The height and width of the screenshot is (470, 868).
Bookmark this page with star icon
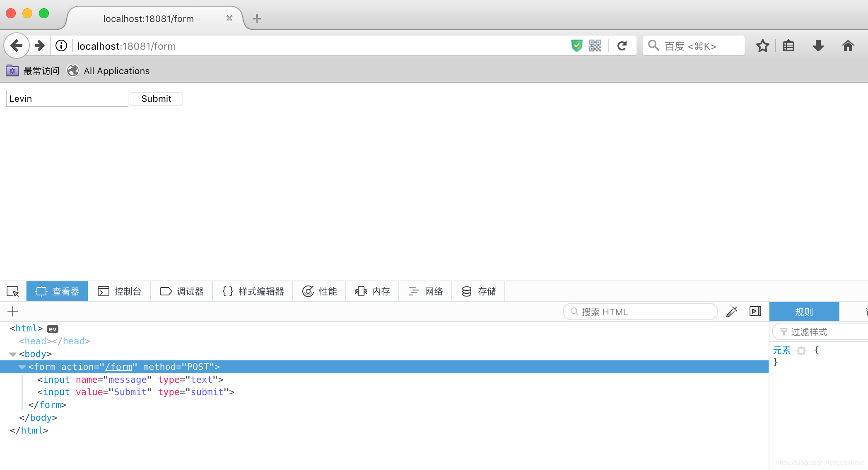pyautogui.click(x=762, y=46)
